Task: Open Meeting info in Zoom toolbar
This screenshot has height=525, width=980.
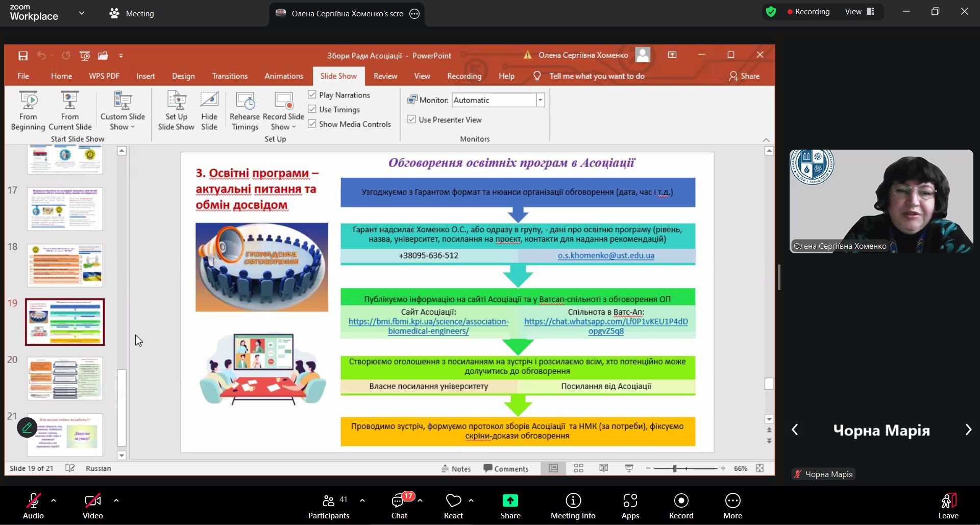Action: (x=573, y=501)
